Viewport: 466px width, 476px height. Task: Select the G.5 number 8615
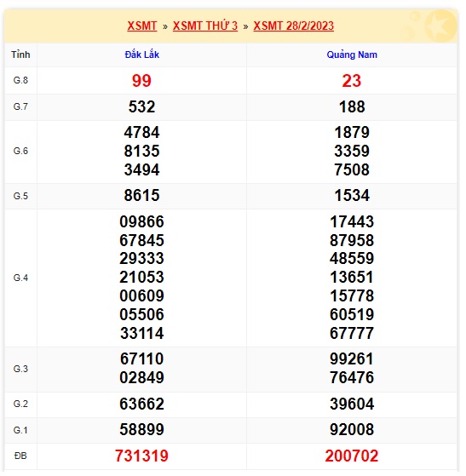tap(142, 195)
